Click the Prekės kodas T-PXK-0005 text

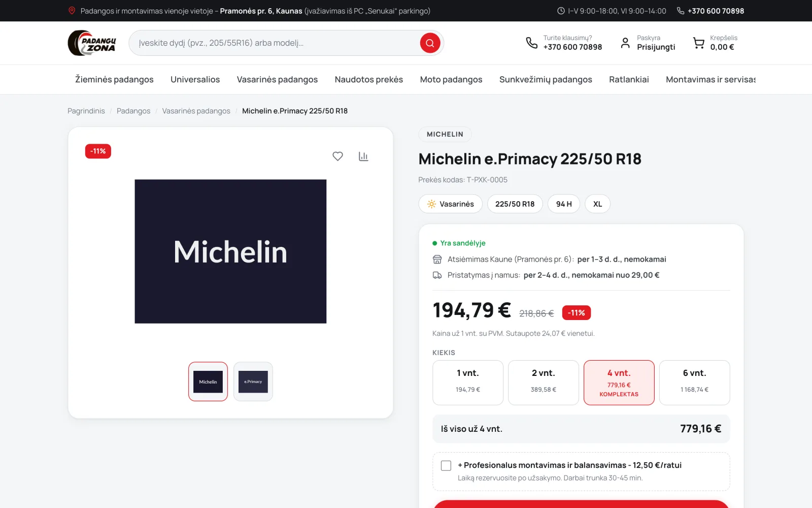point(463,180)
